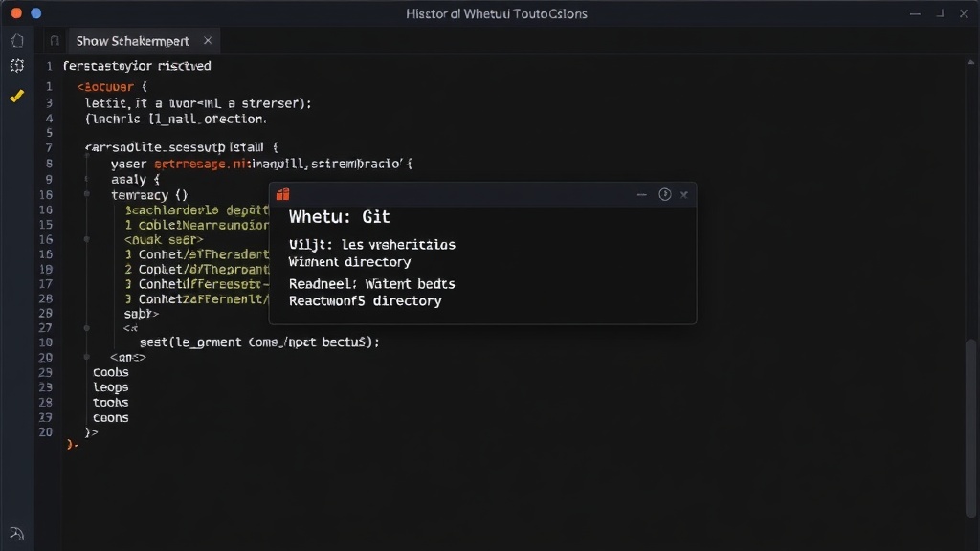Collapse the fold marker beside <ans> line

(x=87, y=357)
